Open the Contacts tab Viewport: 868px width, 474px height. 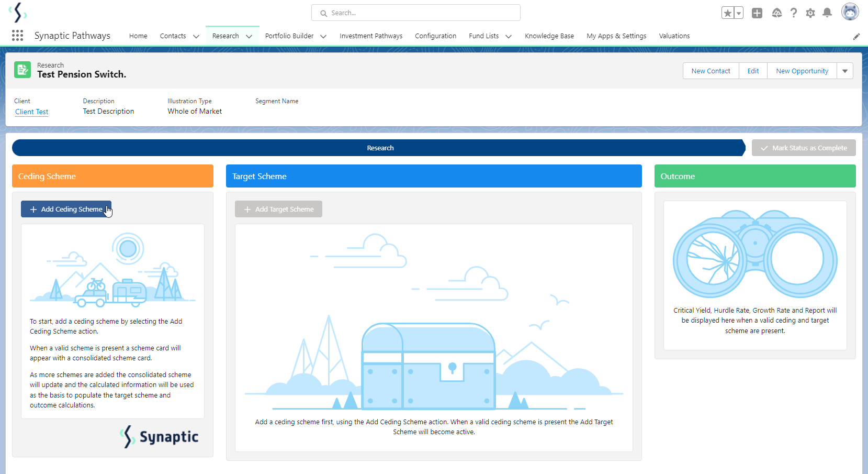(x=173, y=36)
